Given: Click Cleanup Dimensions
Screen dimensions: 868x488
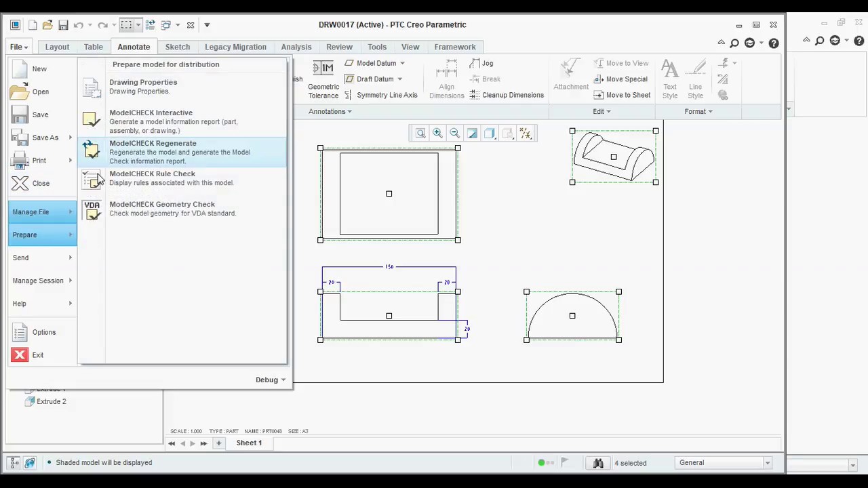Looking at the screenshot, I should (507, 95).
